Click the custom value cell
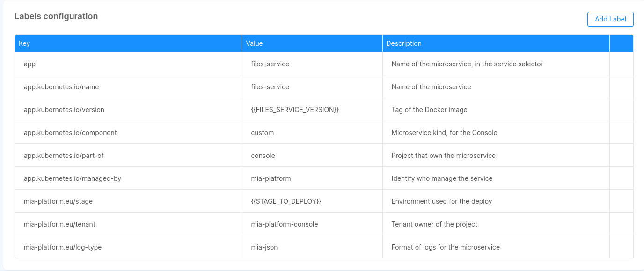This screenshot has width=644, height=271. click(263, 133)
